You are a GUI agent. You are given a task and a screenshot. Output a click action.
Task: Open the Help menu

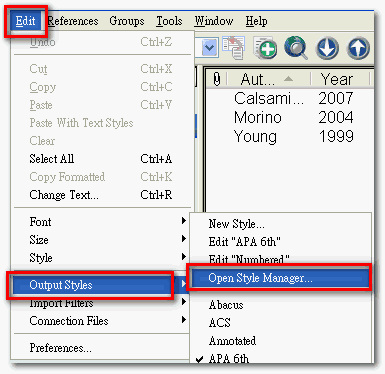click(x=256, y=21)
